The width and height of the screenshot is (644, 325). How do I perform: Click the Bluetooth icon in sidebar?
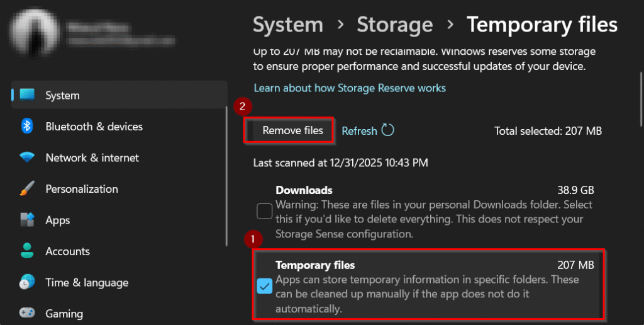coord(27,126)
